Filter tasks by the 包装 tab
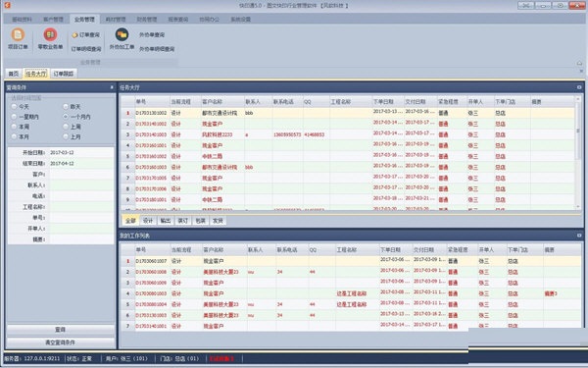The height and width of the screenshot is (368, 588). coord(200,221)
